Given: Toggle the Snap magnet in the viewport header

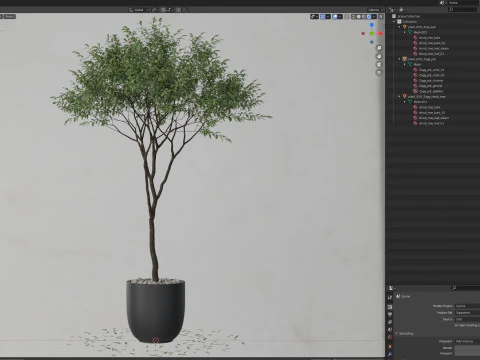Looking at the screenshot, I should (x=164, y=10).
